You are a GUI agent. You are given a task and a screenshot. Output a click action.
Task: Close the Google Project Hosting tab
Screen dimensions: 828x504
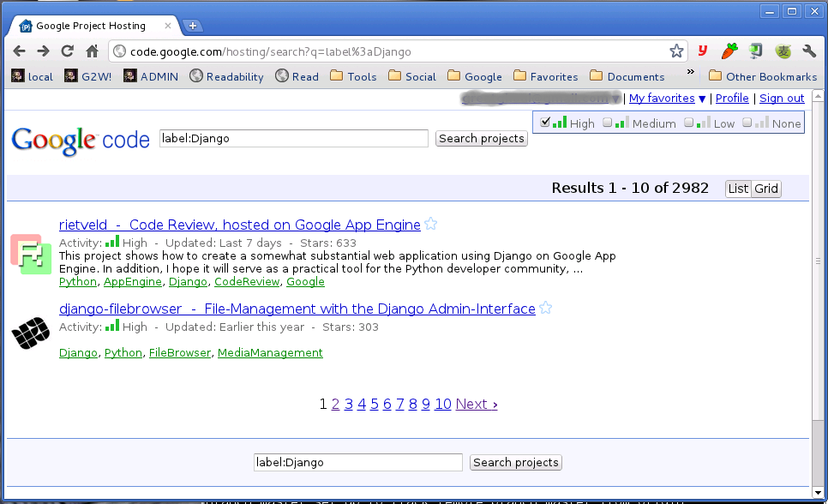(168, 26)
